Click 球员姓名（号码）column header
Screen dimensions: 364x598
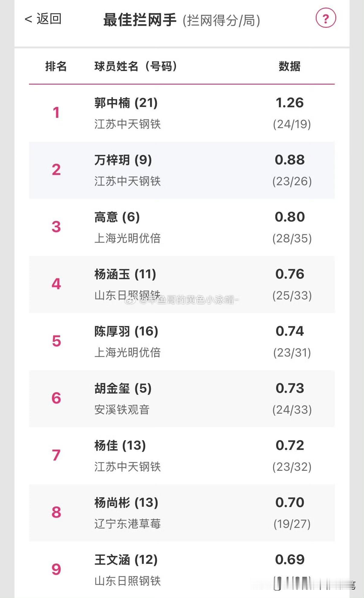click(x=136, y=66)
